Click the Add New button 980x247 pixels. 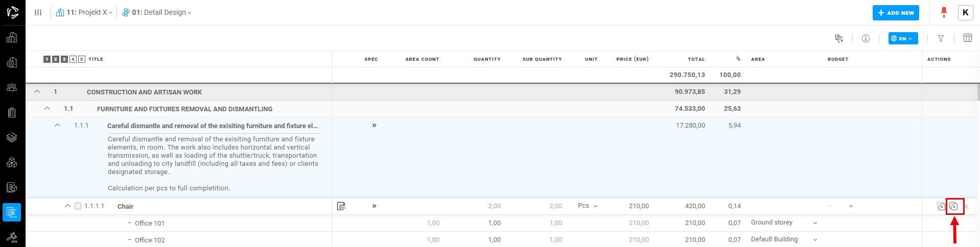pyautogui.click(x=895, y=13)
